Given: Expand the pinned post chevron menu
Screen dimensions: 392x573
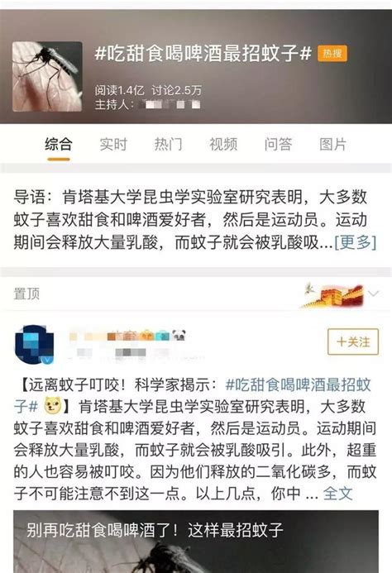Looking at the screenshot, I should 373,294.
